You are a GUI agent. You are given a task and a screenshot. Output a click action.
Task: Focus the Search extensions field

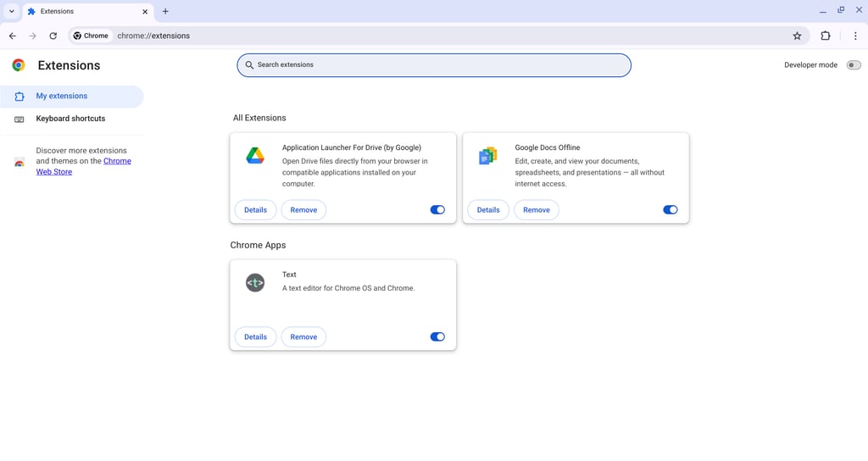coord(434,65)
